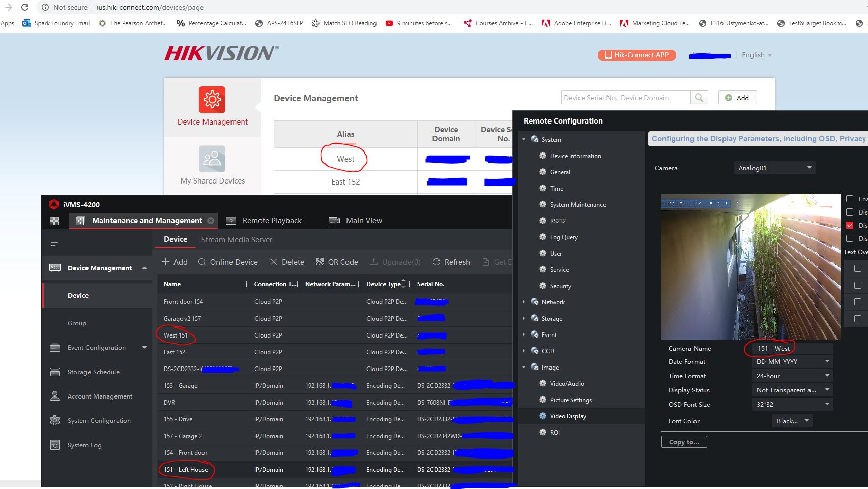
Task: Reload the browser page
Action: pyautogui.click(x=25, y=7)
